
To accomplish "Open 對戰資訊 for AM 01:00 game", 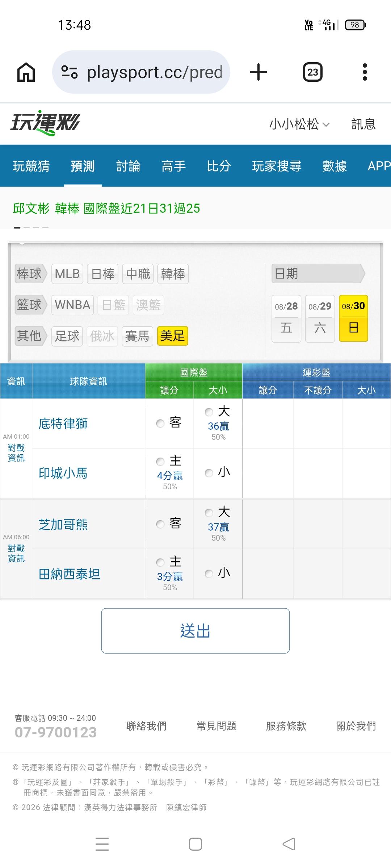I will 16,453.
